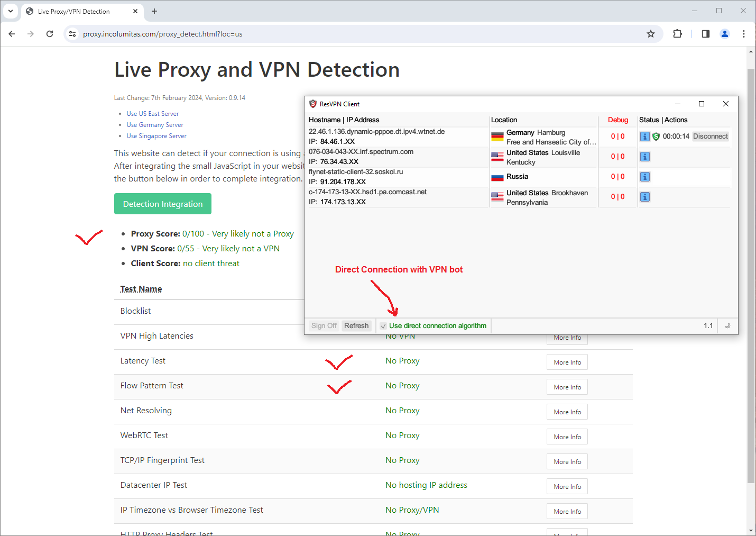The height and width of the screenshot is (536, 756).
Task: Minimize the ResVPN Client window
Action: pyautogui.click(x=677, y=104)
